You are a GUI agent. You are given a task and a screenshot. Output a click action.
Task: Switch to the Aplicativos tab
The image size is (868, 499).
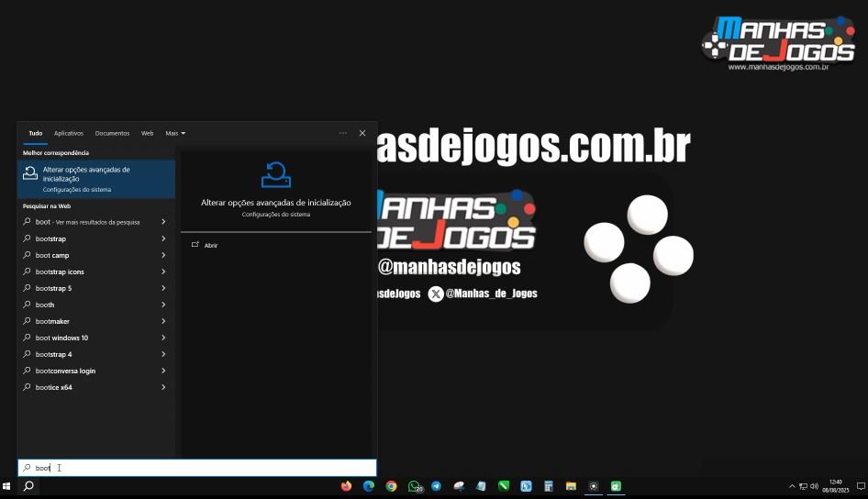point(69,133)
